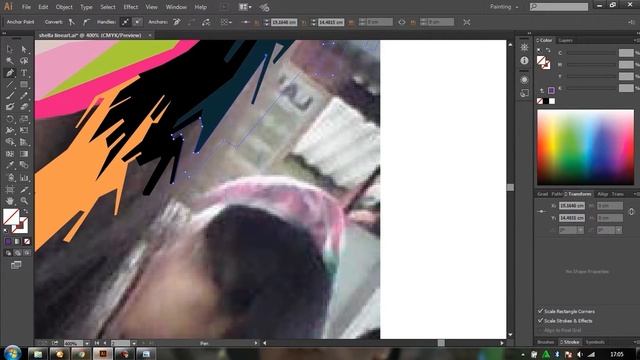Select the Shape Builder tool
This screenshot has height=360, width=640.
10,142
